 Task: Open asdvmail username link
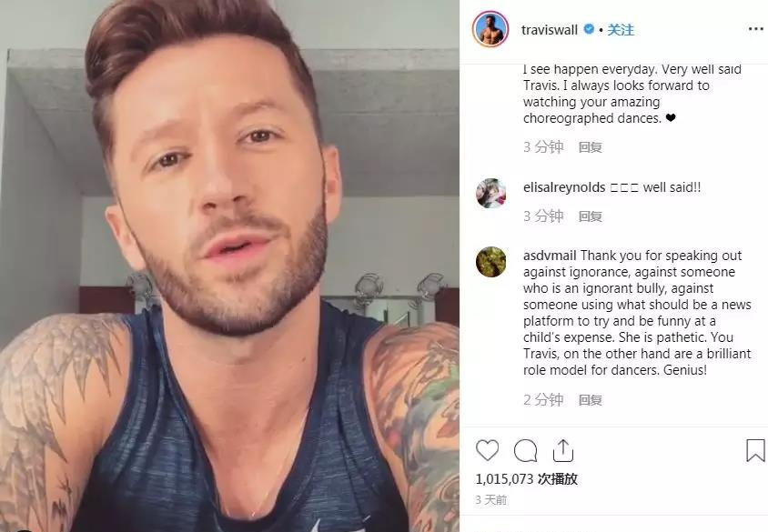[x=550, y=256]
